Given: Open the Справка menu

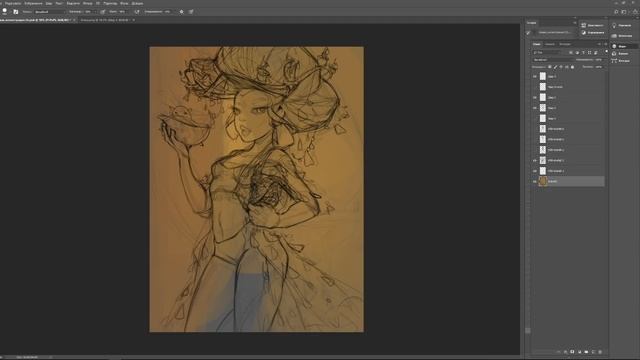Looking at the screenshot, I should 137,3.
